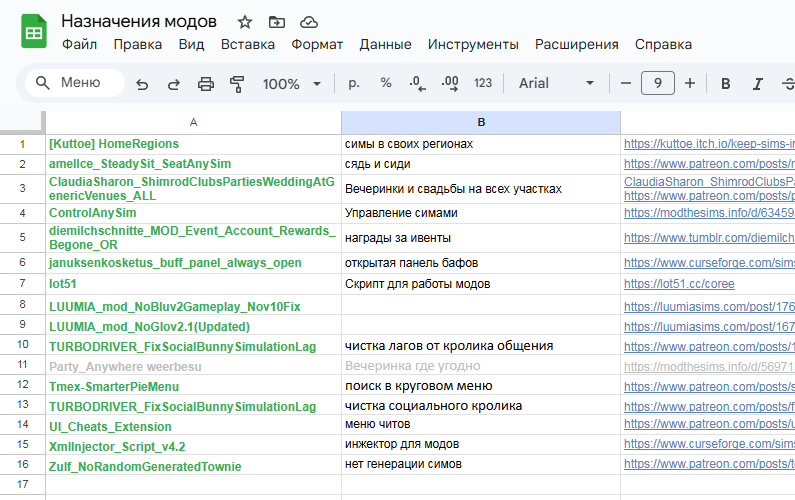Select row 17 header

pos(22,484)
